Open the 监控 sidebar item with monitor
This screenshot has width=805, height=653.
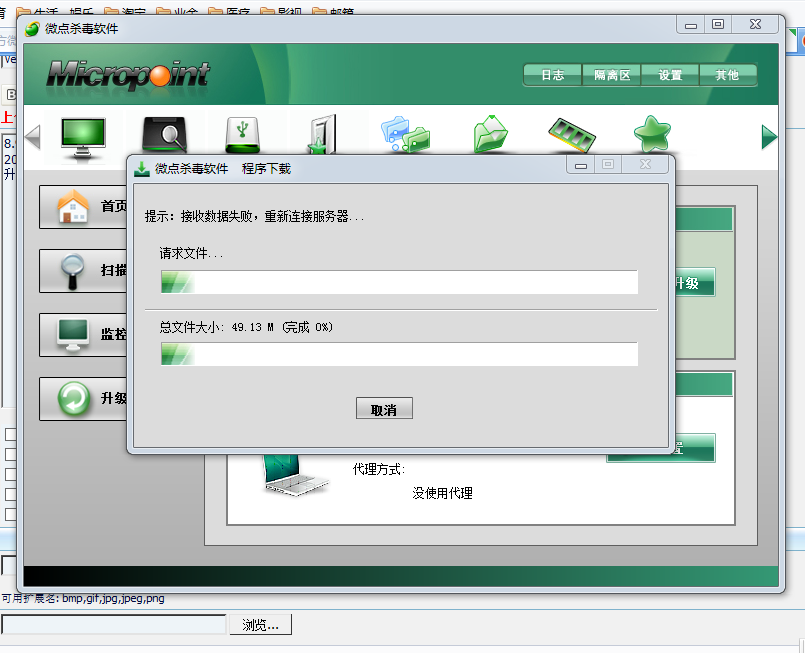[83, 335]
